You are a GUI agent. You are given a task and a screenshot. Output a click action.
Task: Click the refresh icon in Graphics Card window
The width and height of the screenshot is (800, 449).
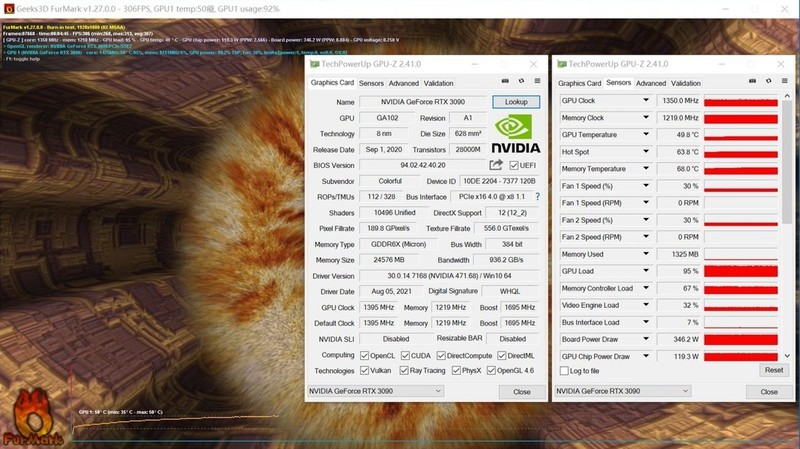click(x=521, y=81)
